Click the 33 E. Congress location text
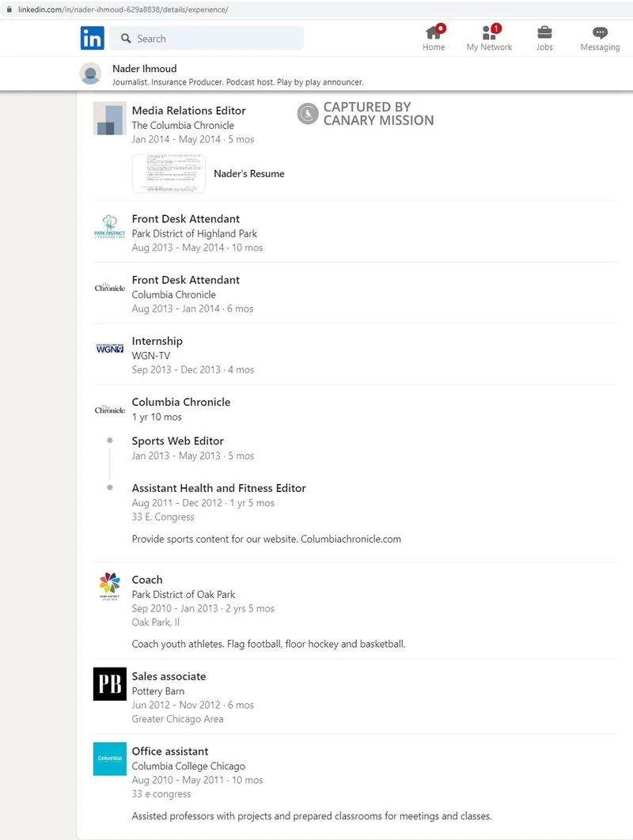The image size is (633, 840). [x=163, y=517]
